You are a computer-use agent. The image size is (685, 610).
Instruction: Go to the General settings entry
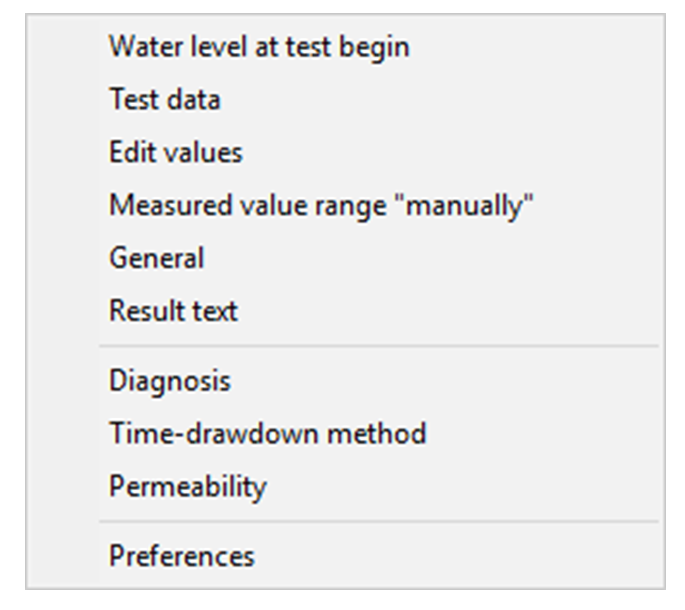click(x=157, y=258)
